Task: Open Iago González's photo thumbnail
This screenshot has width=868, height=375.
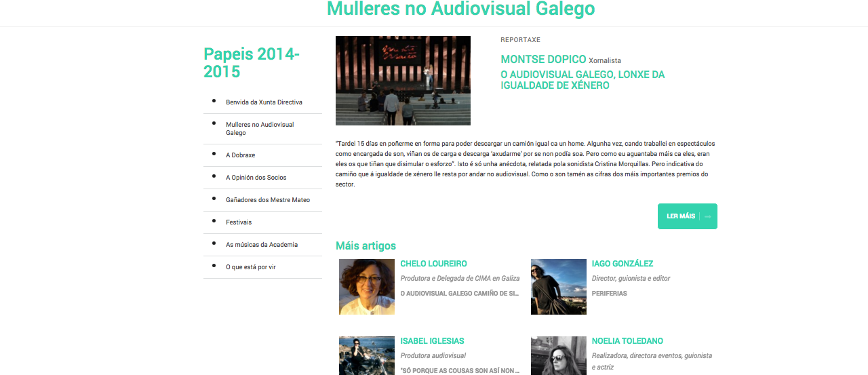Action: coord(559,287)
